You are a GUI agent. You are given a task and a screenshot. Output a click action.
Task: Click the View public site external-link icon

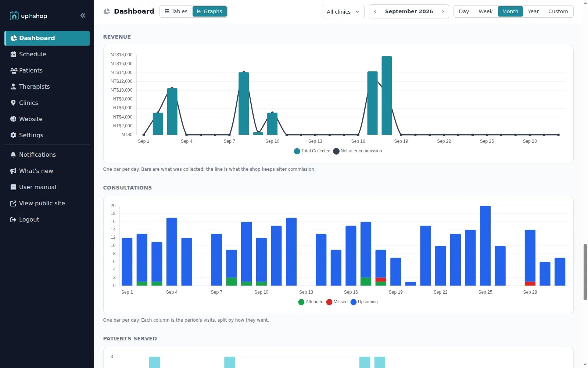[x=13, y=203]
